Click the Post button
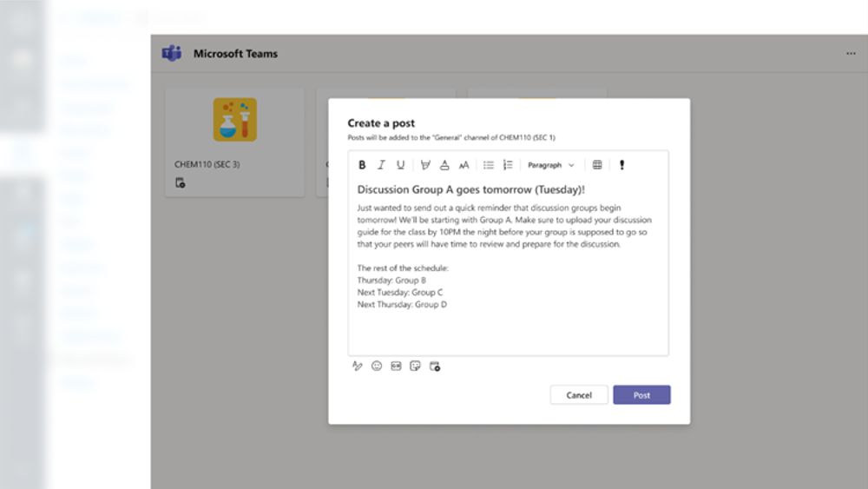The width and height of the screenshot is (868, 489). (641, 395)
